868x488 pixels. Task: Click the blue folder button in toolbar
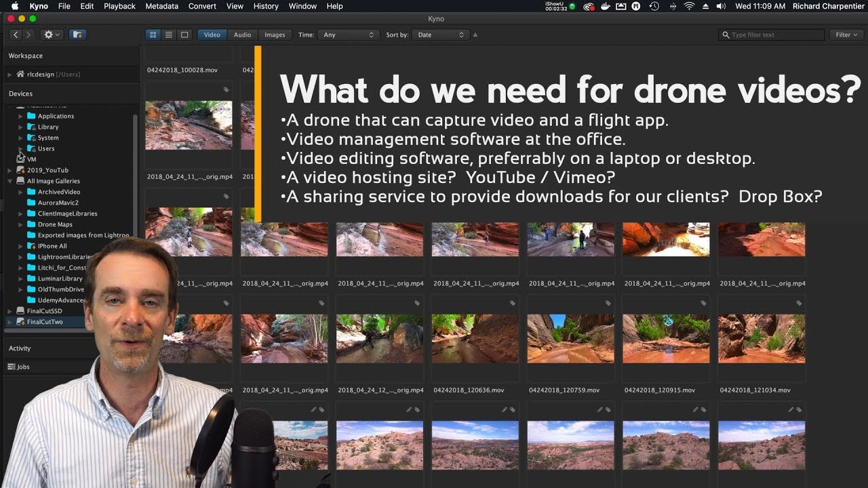(x=77, y=35)
